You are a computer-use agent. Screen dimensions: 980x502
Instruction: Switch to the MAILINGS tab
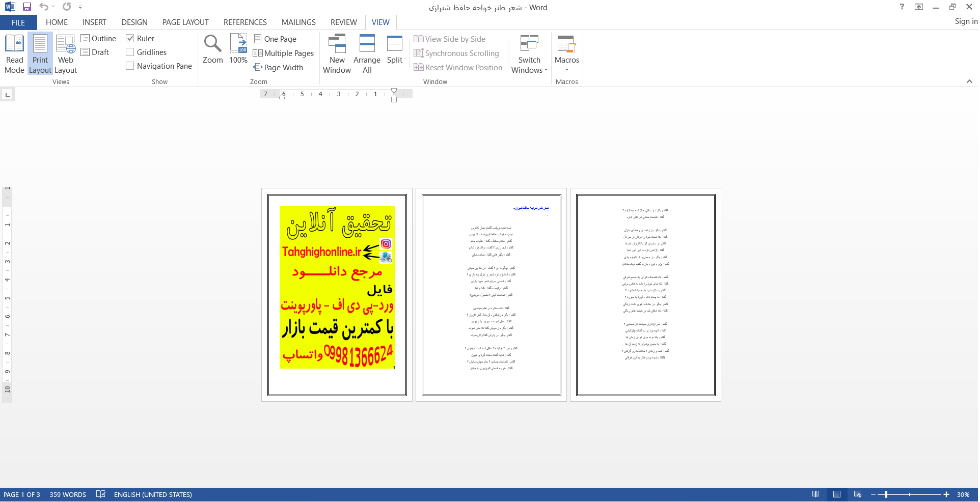(x=298, y=22)
